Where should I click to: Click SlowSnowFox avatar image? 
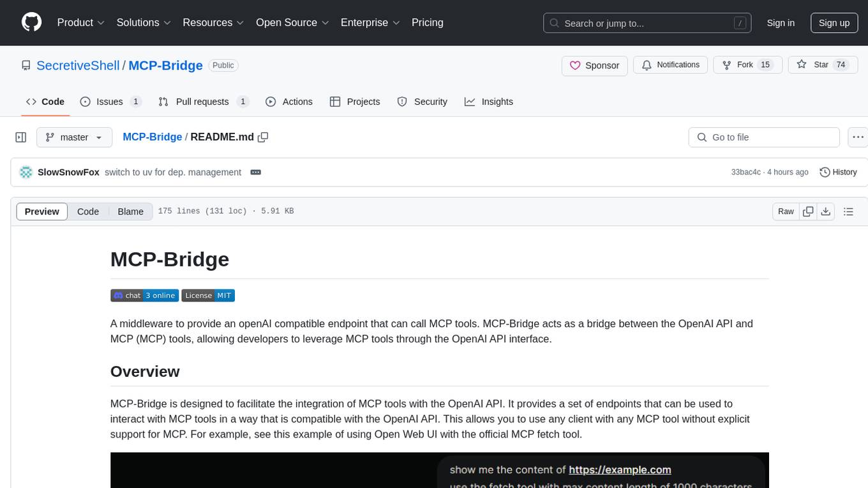pyautogui.click(x=26, y=172)
